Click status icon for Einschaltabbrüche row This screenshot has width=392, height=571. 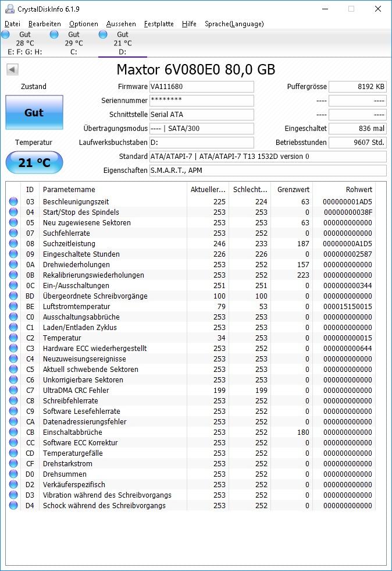tap(13, 432)
